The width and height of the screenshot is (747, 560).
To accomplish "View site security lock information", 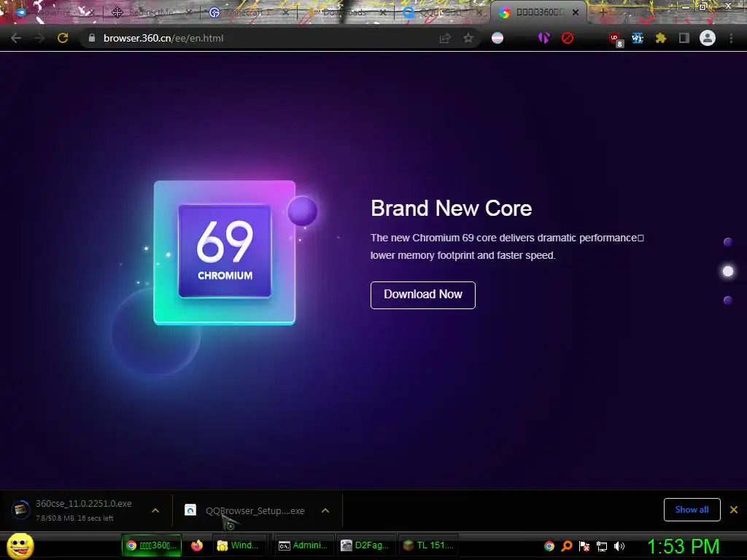I will 92,38.
